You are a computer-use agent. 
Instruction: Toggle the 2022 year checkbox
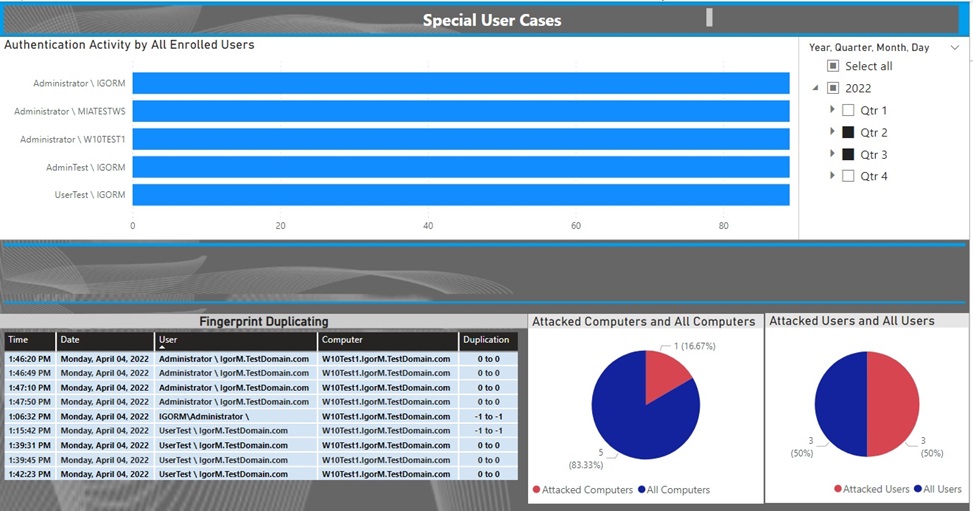[x=833, y=88]
